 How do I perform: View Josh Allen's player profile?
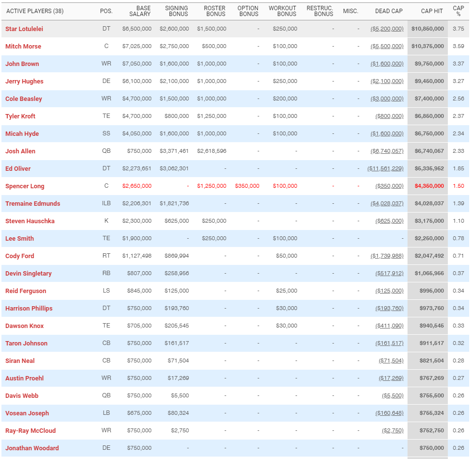20,151
